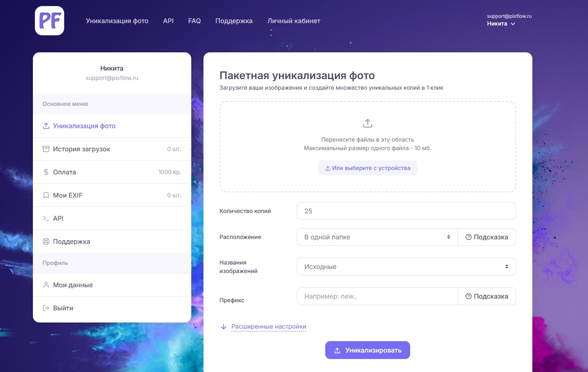Expand Расширенные настройки section
Screen dimensions: 588x372
(268, 327)
